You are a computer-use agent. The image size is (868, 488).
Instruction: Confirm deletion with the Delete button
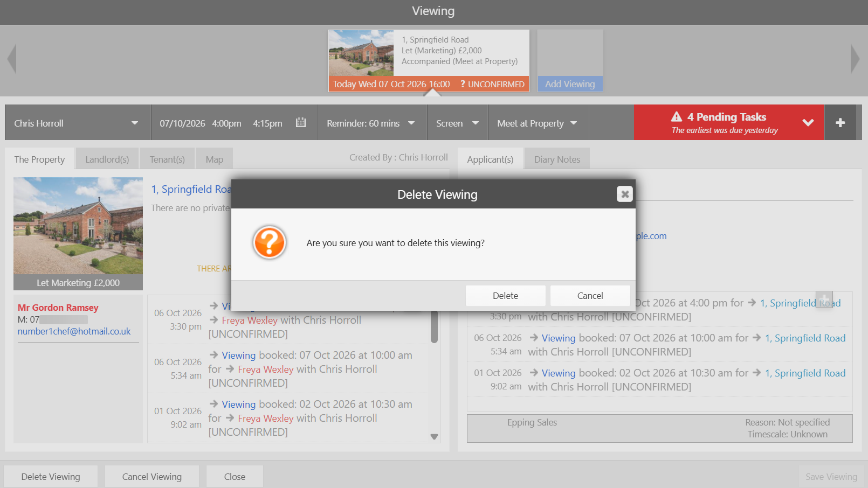tap(505, 296)
